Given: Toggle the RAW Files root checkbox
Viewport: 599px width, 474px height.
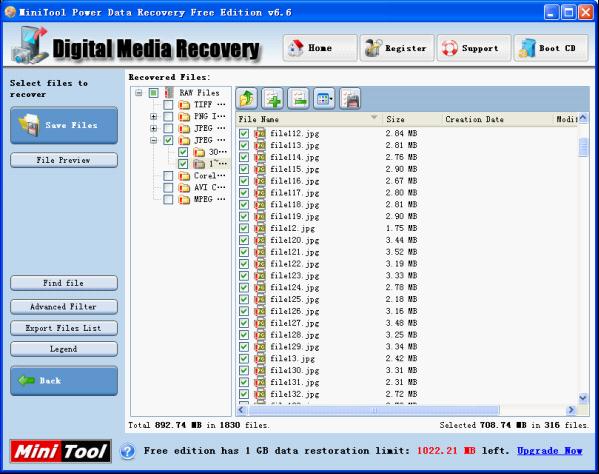Looking at the screenshot, I should tap(154, 93).
